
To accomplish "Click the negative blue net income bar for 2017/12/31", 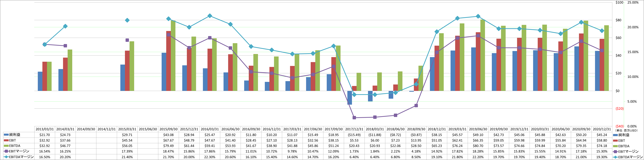I will pyautogui.click(x=349, y=98).
